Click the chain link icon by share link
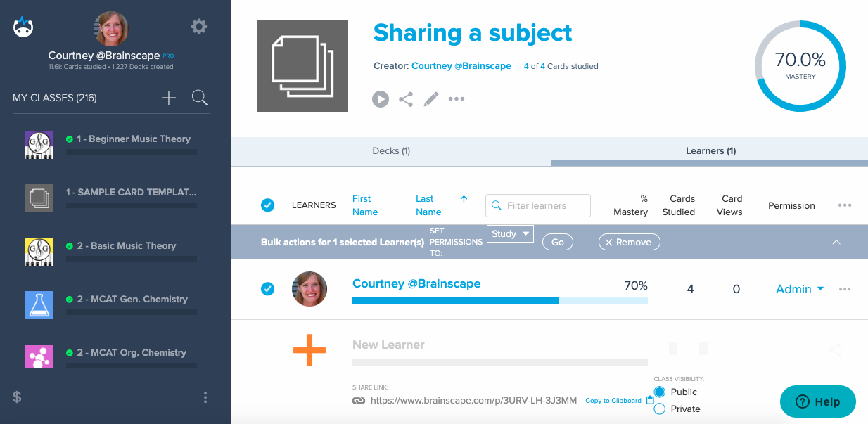 [x=359, y=401]
